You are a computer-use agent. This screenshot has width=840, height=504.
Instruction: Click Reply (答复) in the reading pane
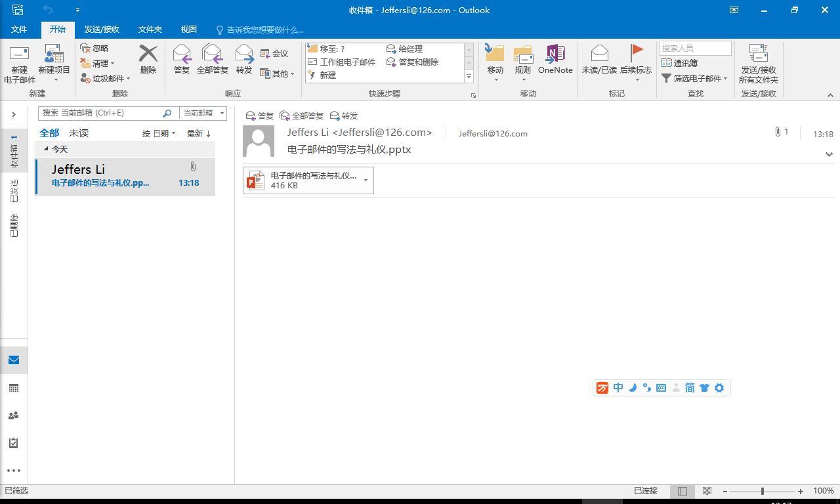[x=259, y=115]
